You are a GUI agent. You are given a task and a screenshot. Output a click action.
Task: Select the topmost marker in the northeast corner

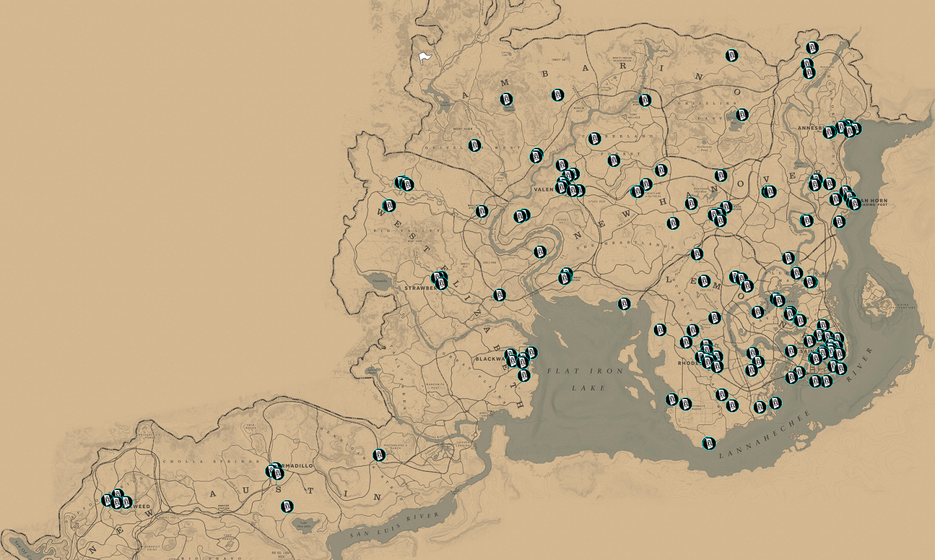point(812,47)
